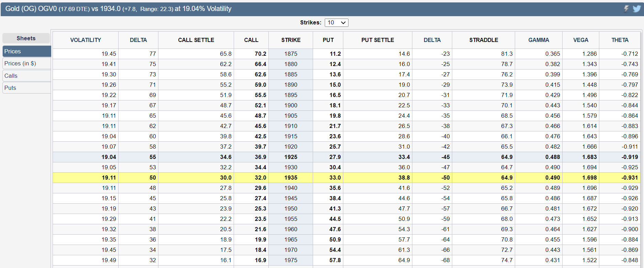This screenshot has width=644, height=268.
Task: Click the THETA column header
Action: coord(620,40)
